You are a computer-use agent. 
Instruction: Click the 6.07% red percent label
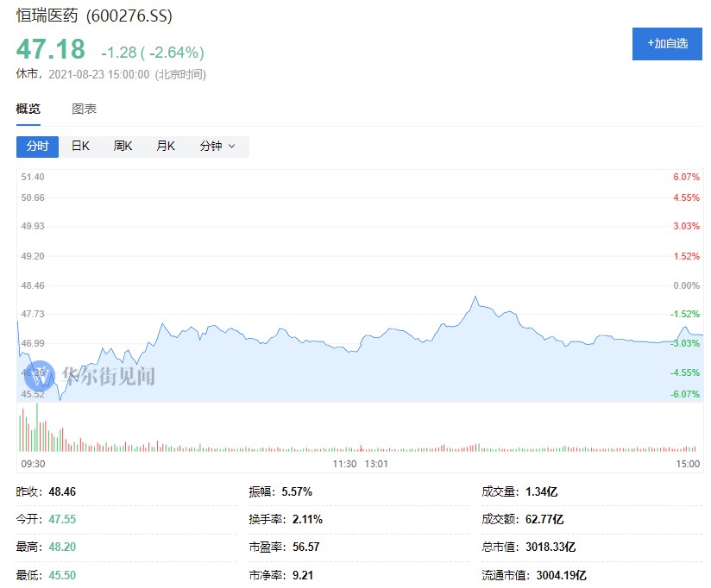(x=686, y=177)
